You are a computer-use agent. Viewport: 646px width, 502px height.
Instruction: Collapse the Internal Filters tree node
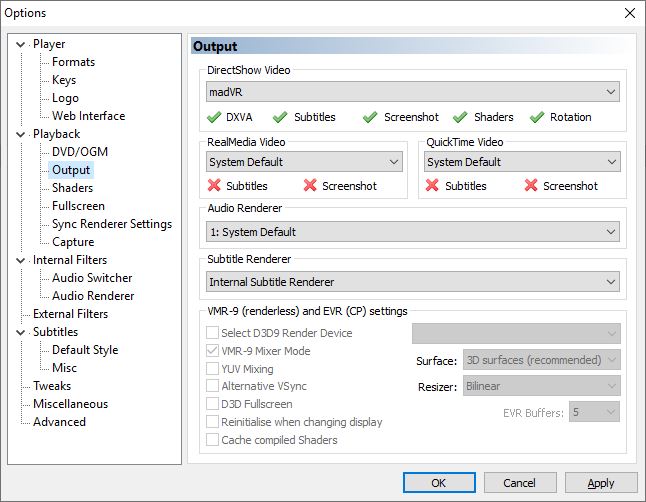pos(20,260)
